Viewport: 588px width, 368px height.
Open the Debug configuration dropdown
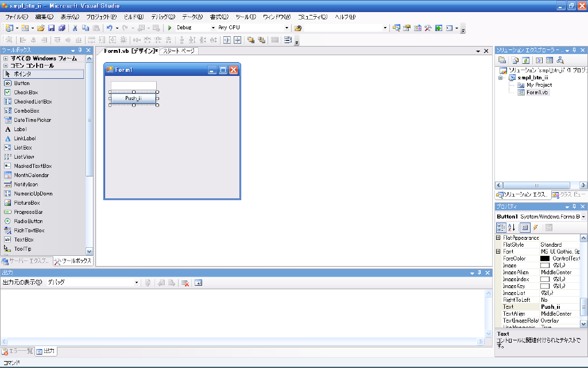(x=214, y=28)
